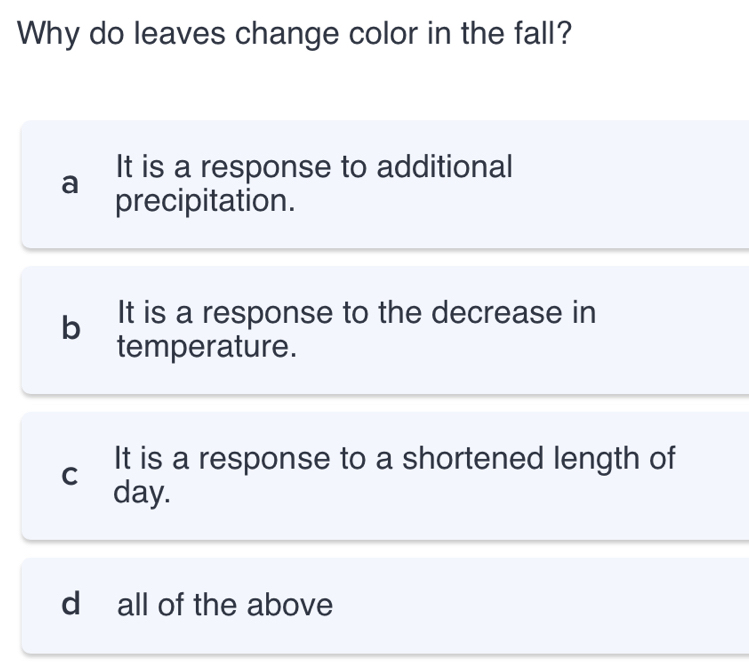
Task: Click the letter 'c' answer label
Action: (x=69, y=476)
